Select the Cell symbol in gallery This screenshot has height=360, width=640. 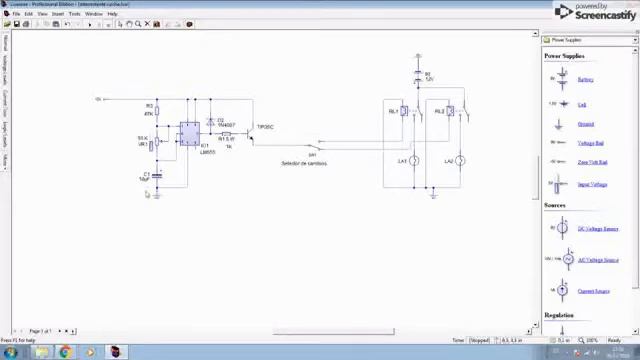(x=564, y=104)
